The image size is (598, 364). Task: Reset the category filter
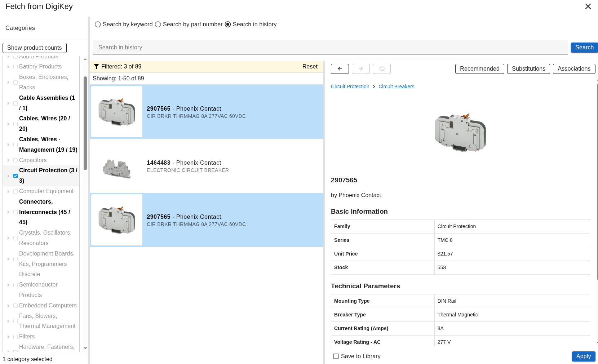click(310, 67)
